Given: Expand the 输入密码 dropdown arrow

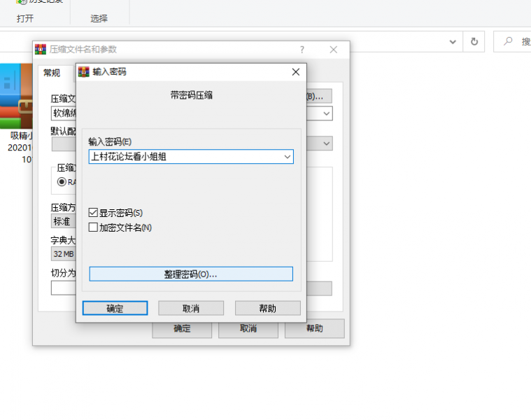Looking at the screenshot, I should (287, 157).
